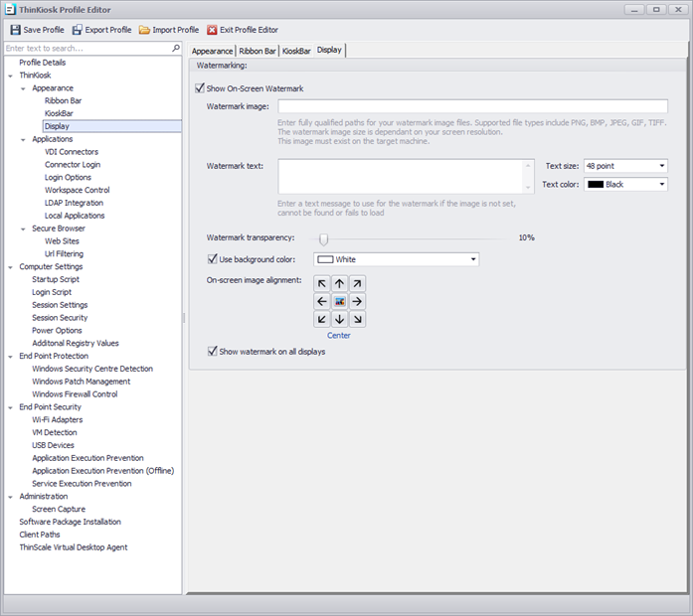Open Profile Details in the tree
This screenshot has height=616, width=693.
point(43,63)
